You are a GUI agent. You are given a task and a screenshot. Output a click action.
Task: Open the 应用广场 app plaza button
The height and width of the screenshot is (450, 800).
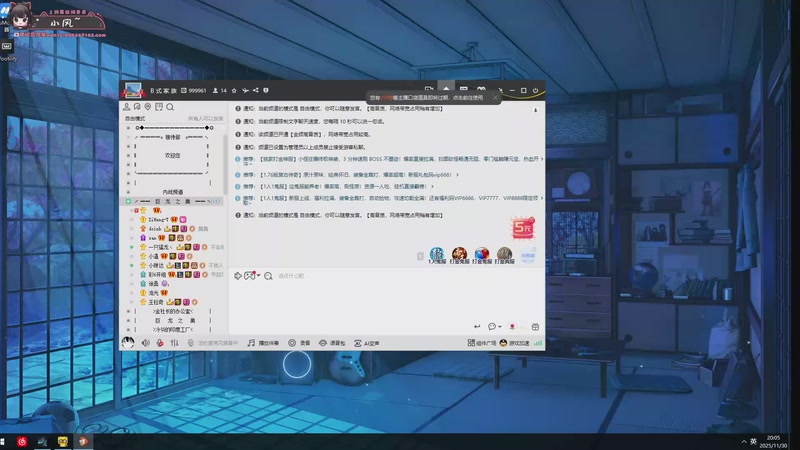point(482,343)
